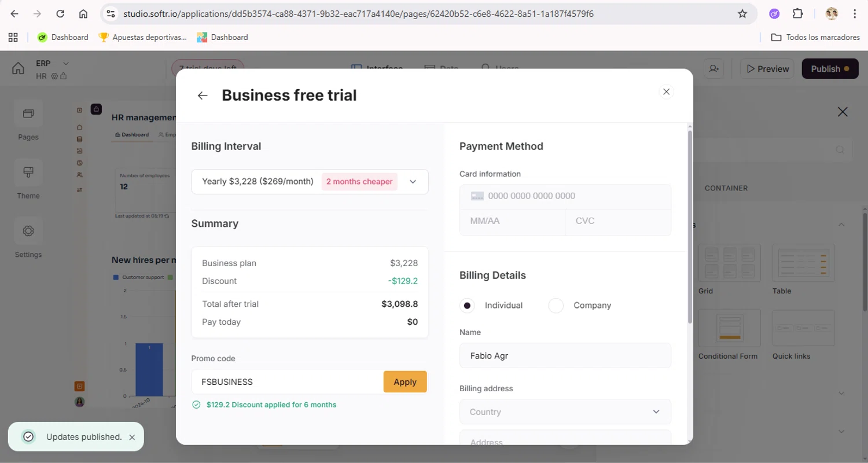
Task: Select the Company radio option
Action: tap(556, 306)
